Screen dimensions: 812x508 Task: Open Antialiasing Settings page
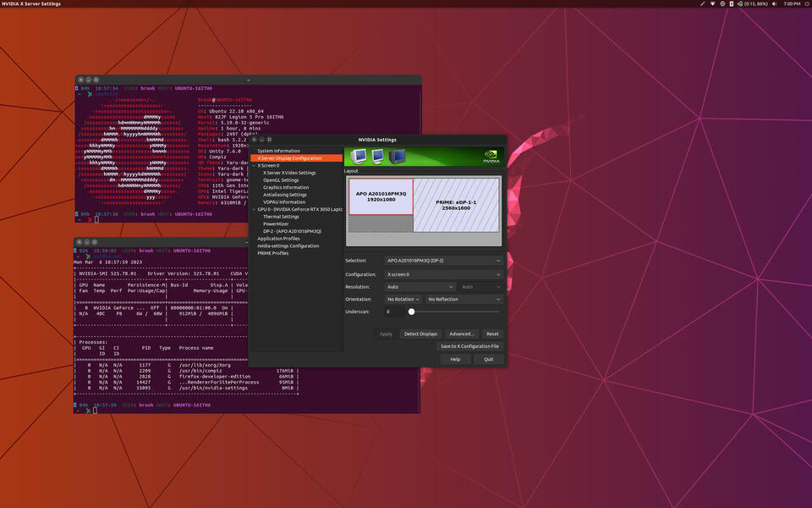point(285,195)
